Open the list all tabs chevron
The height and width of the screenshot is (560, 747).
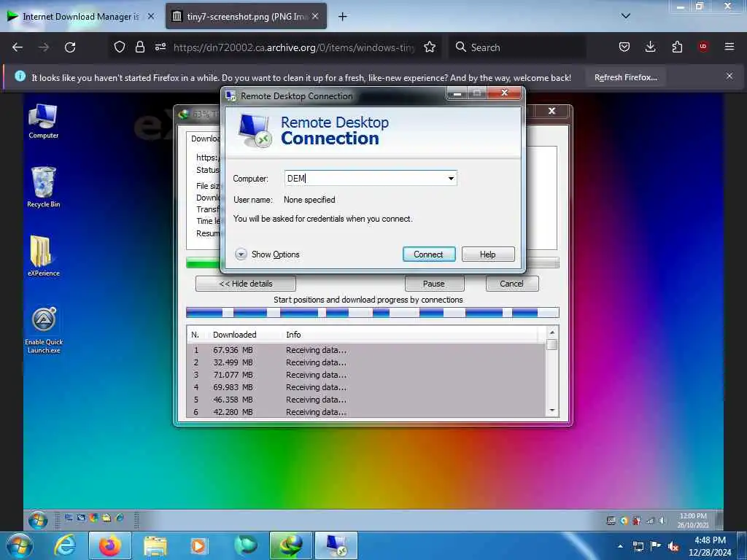tap(626, 16)
